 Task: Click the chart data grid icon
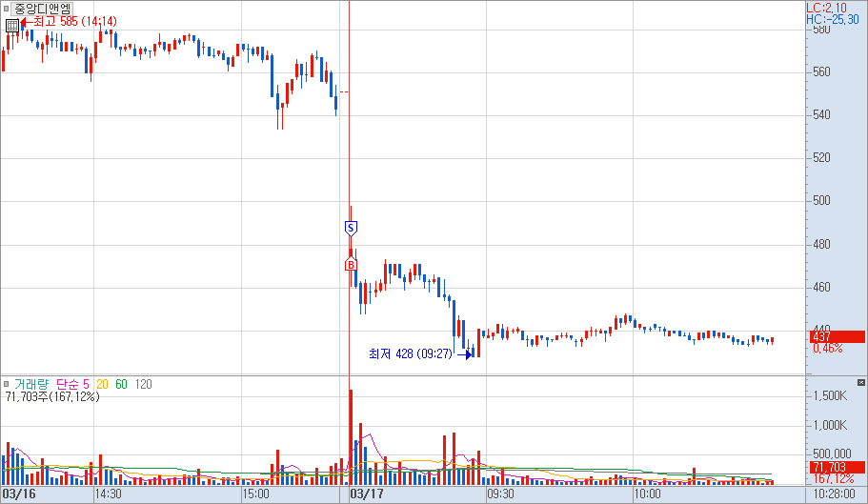coord(12,25)
